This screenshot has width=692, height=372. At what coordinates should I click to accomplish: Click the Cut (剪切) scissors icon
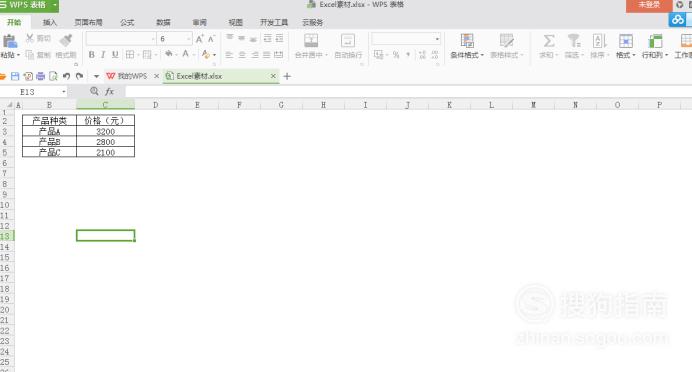click(30, 38)
